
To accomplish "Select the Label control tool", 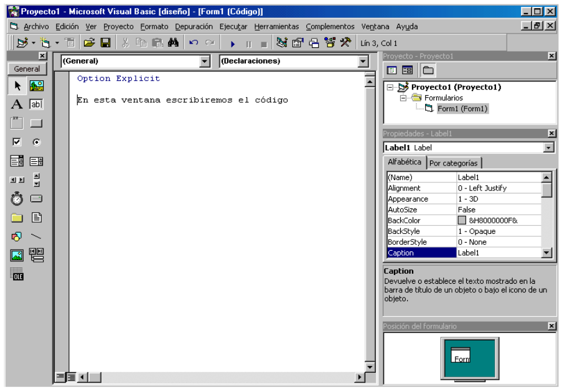I will coord(17,105).
